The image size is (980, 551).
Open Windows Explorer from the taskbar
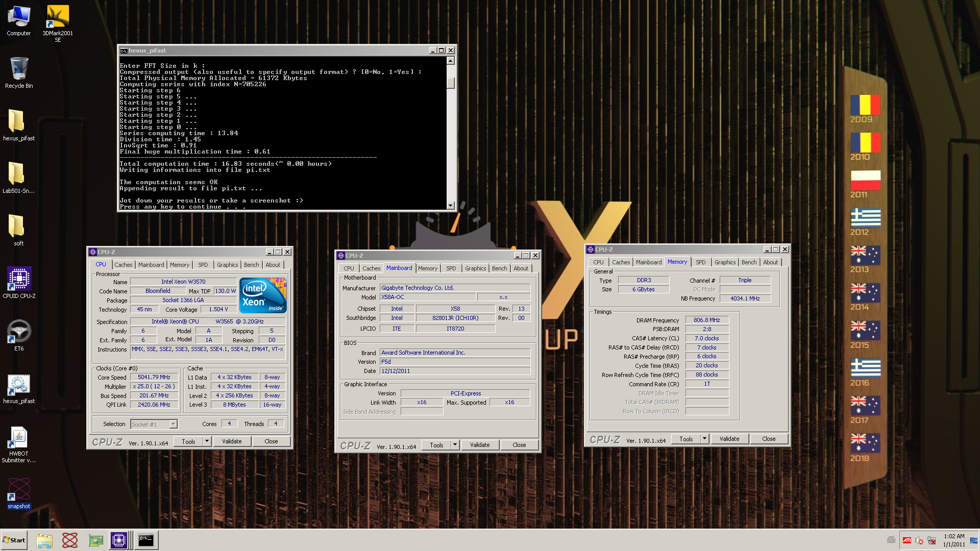(44, 540)
